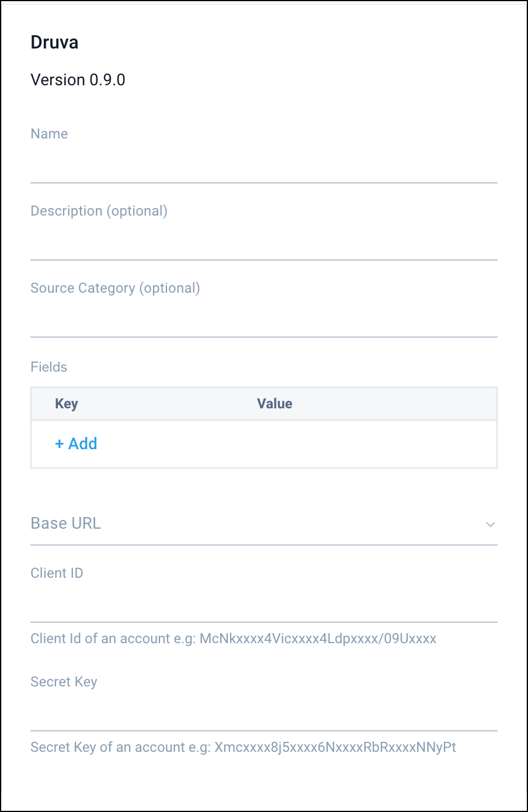528x812 pixels.
Task: Select the Value column header
Action: (x=275, y=403)
